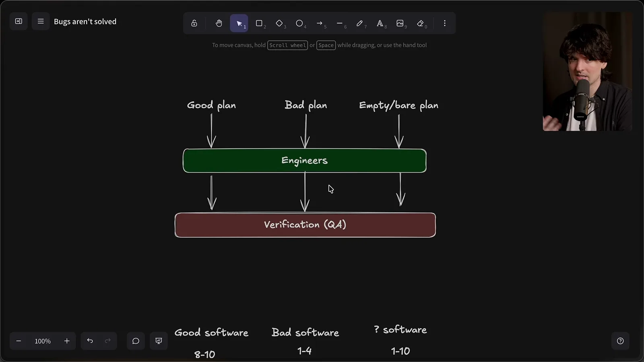Select the "Good plan" text
The image size is (644, 362).
(x=211, y=105)
